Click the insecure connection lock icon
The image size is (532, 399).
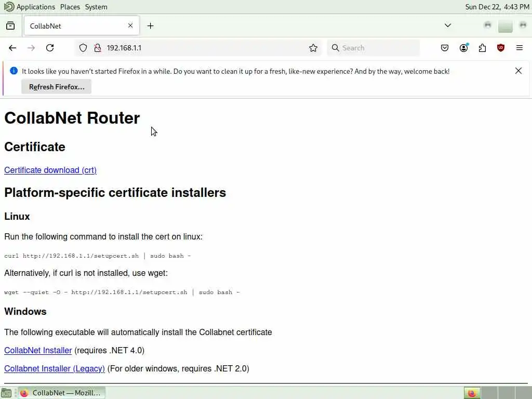pyautogui.click(x=97, y=48)
